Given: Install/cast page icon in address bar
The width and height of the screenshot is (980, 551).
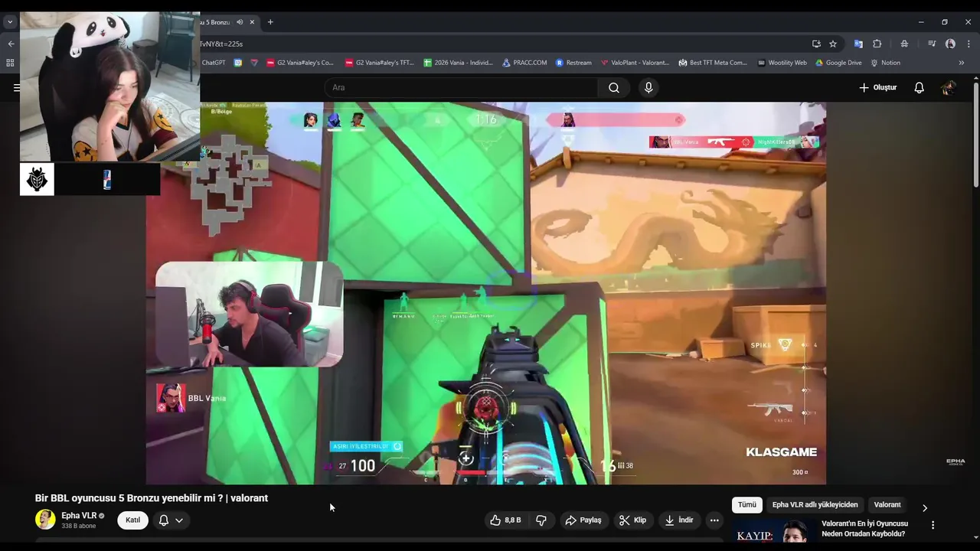Looking at the screenshot, I should (816, 44).
